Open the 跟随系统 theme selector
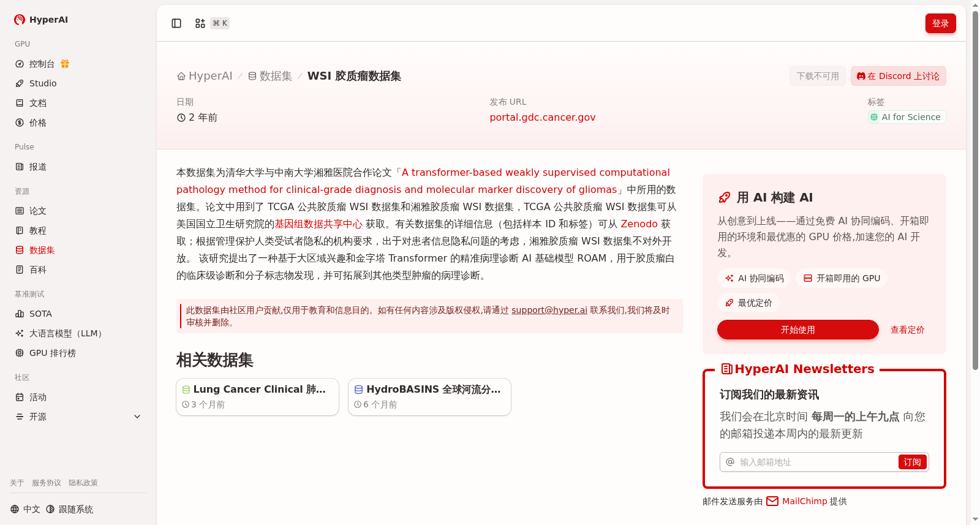Screen dimensions: 980x525 (x=70, y=509)
